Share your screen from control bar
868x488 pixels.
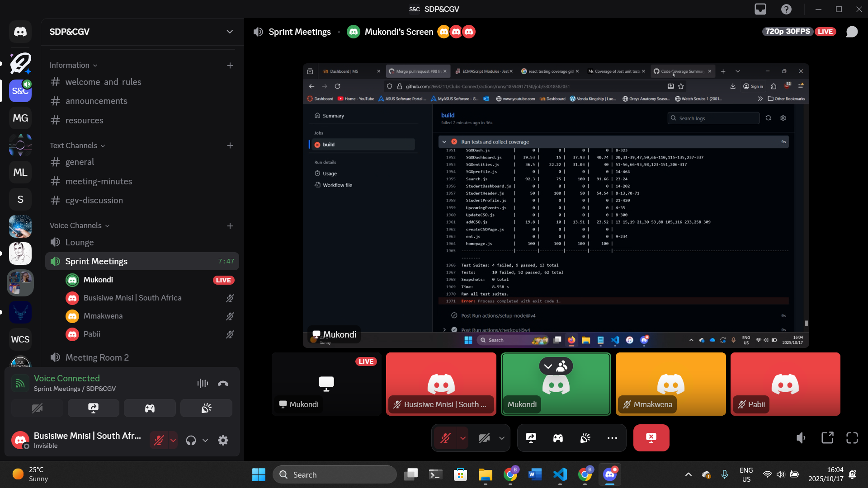[531, 438]
